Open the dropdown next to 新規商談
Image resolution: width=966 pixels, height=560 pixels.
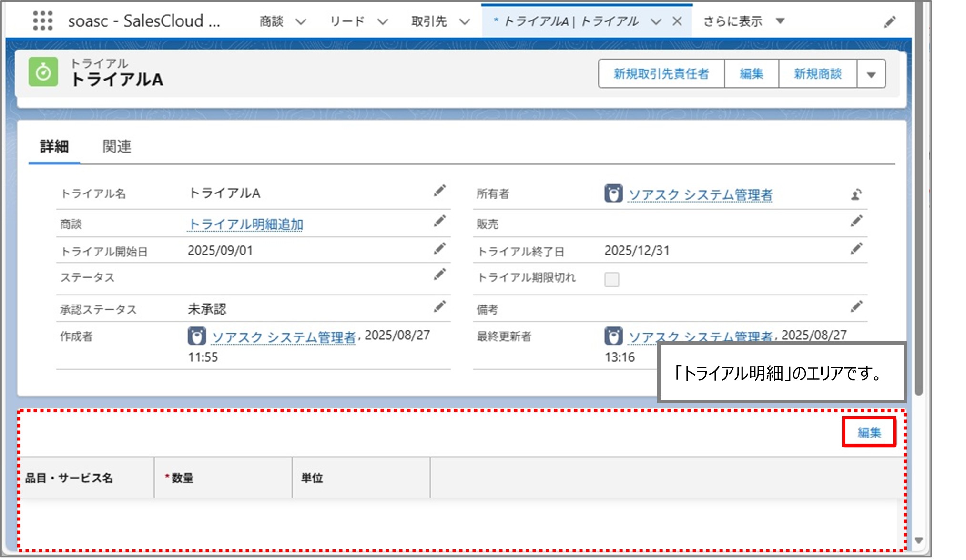[871, 74]
